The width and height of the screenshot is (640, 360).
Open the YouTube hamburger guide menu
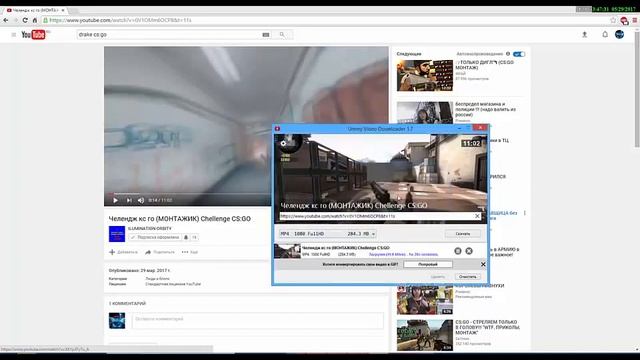[13, 35]
